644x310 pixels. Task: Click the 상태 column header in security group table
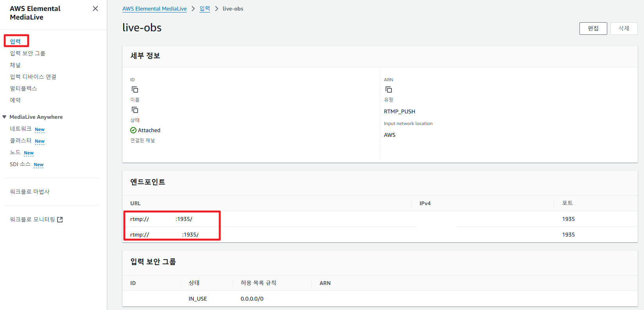point(194,283)
